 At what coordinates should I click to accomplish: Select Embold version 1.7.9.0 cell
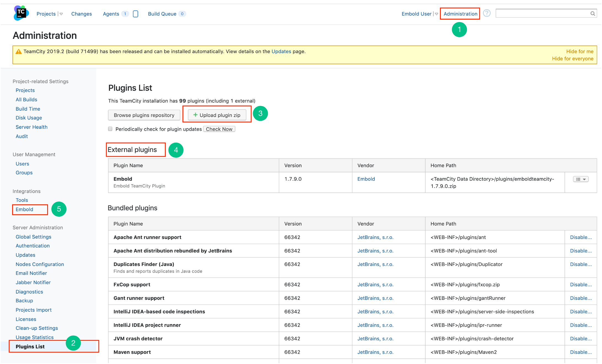pyautogui.click(x=315, y=183)
